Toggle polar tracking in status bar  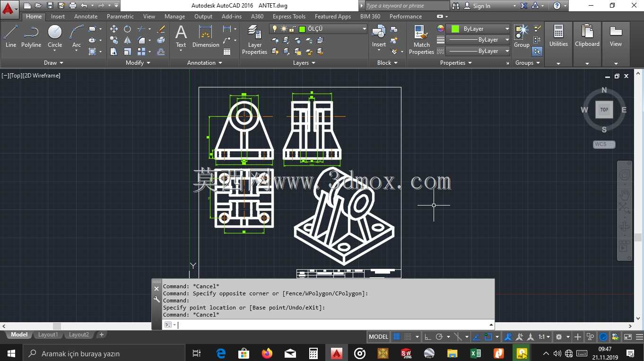[440, 337]
